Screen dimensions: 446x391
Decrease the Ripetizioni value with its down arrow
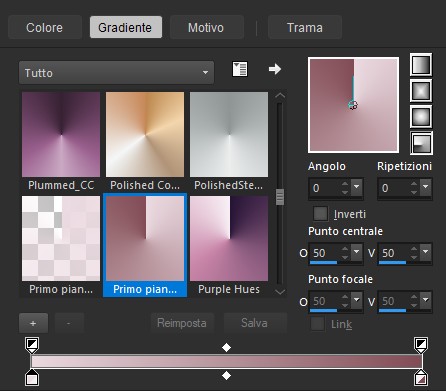[x=414, y=192]
